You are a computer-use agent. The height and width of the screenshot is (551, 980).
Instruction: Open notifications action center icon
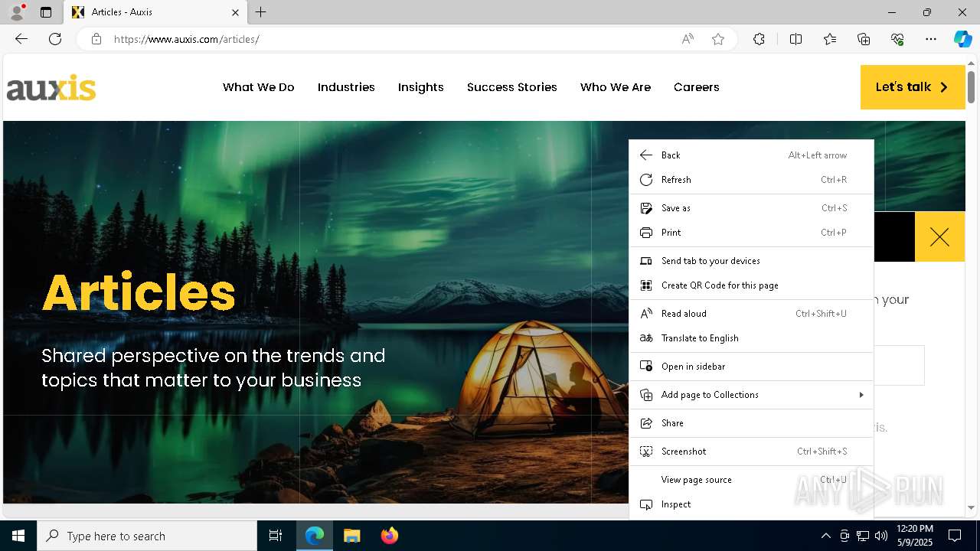tap(955, 536)
